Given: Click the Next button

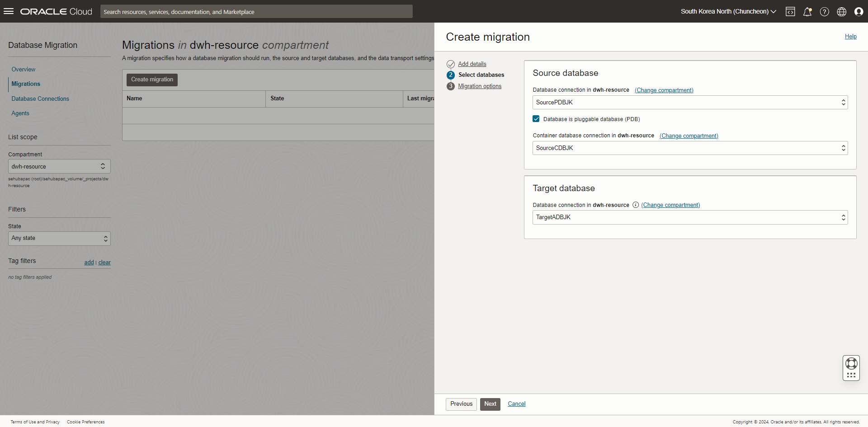Looking at the screenshot, I should point(490,404).
